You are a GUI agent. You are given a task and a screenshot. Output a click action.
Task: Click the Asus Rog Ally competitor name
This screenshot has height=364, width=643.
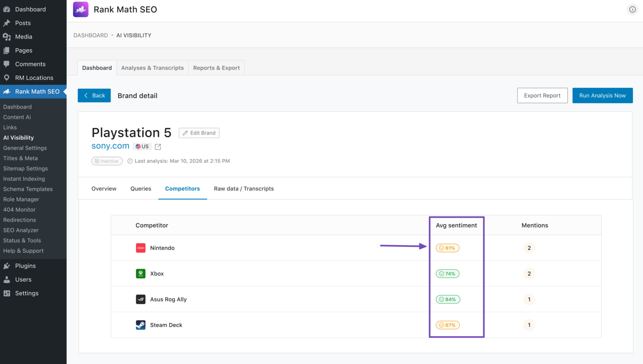click(169, 299)
